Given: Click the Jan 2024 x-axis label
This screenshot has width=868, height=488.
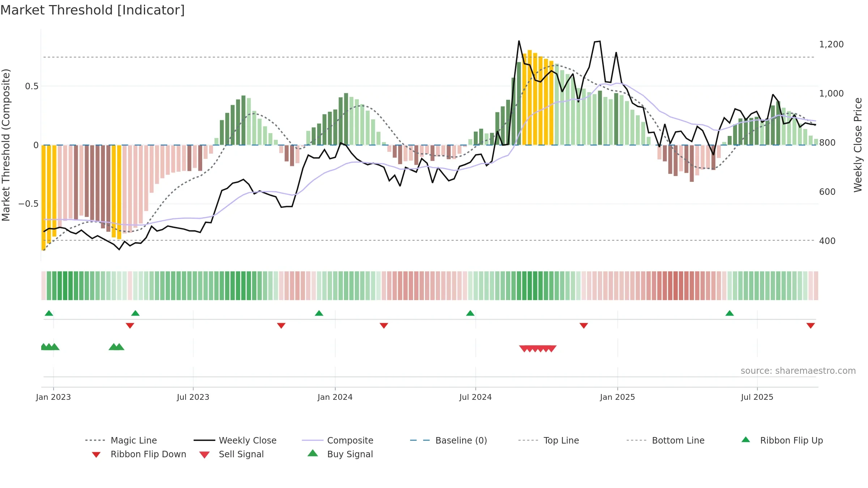Looking at the screenshot, I should point(335,397).
